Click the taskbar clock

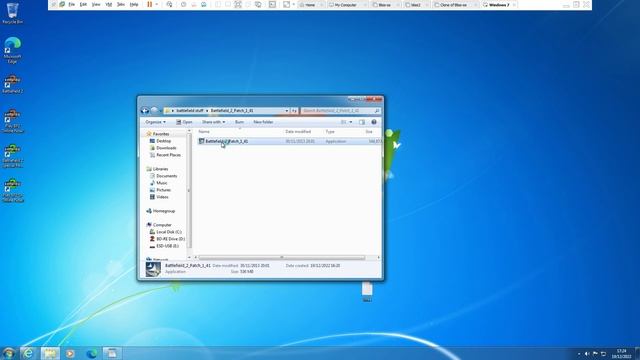(x=621, y=353)
